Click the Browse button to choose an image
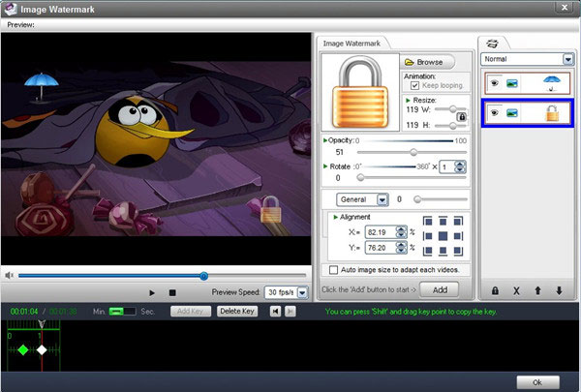Image resolution: width=581 pixels, height=392 pixels. pos(427,62)
